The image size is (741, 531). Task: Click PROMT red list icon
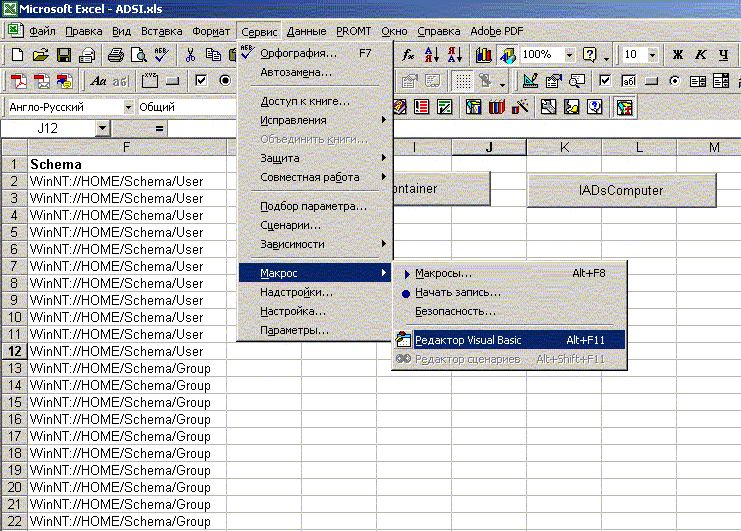(421, 107)
